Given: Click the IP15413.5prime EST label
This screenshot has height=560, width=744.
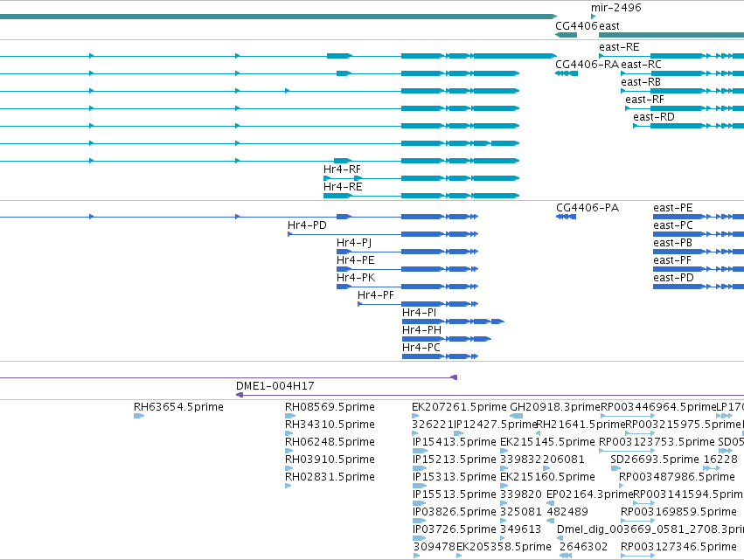Looking at the screenshot, I should pyautogui.click(x=454, y=442).
